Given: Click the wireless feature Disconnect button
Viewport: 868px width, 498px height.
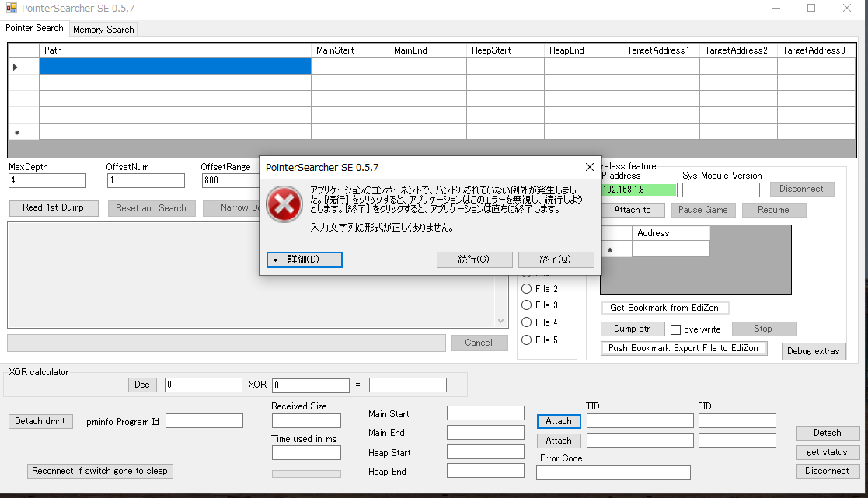Looking at the screenshot, I should point(802,190).
